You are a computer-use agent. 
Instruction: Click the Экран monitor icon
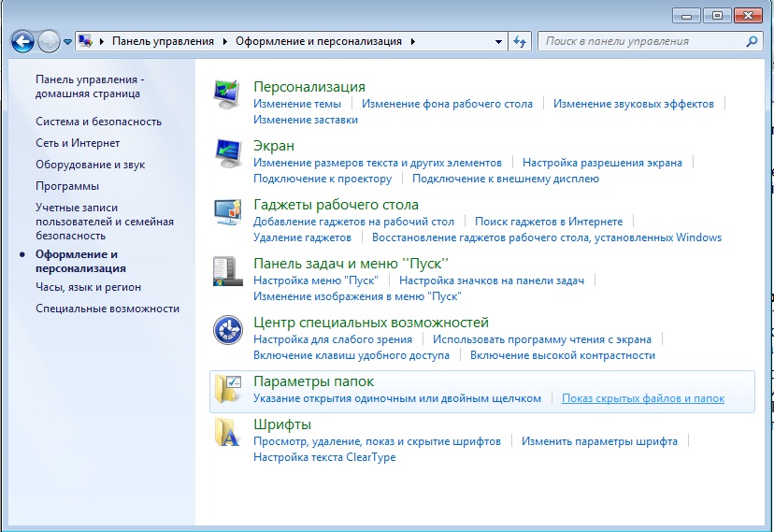click(x=228, y=153)
